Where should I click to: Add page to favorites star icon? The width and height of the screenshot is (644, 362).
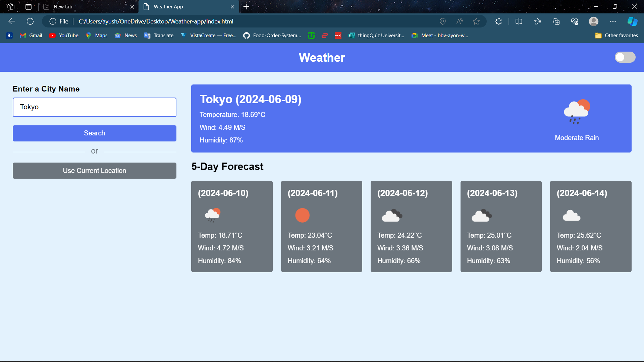pos(476,21)
